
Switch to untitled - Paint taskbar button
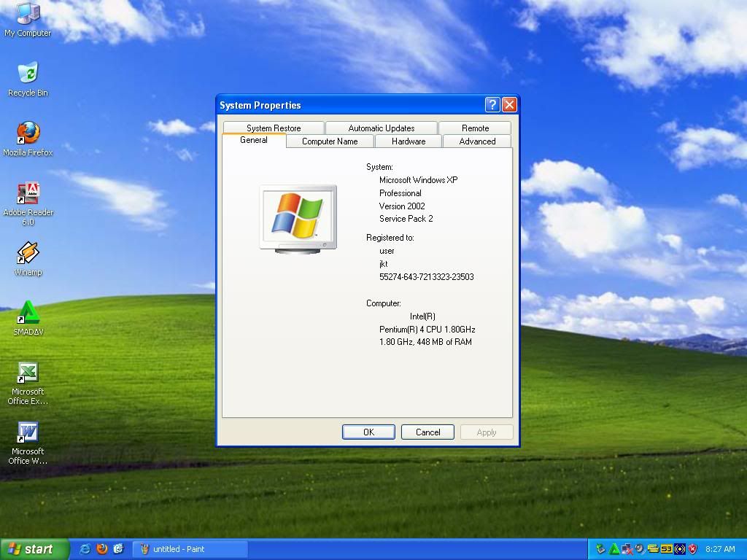point(190,549)
